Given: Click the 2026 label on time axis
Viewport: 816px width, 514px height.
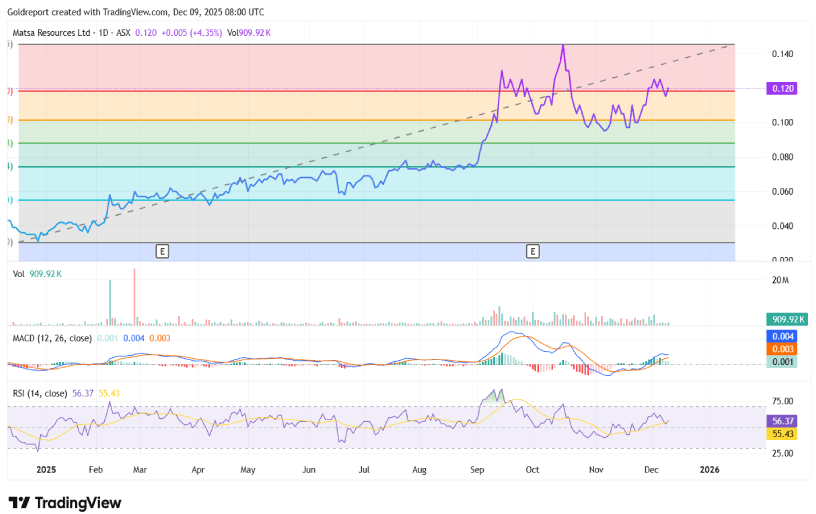Looking at the screenshot, I should click(708, 468).
